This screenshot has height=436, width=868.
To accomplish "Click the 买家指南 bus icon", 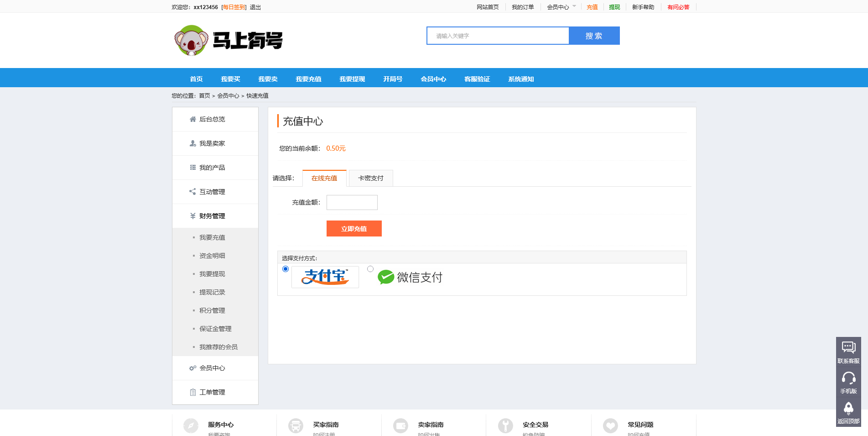I will [x=296, y=425].
